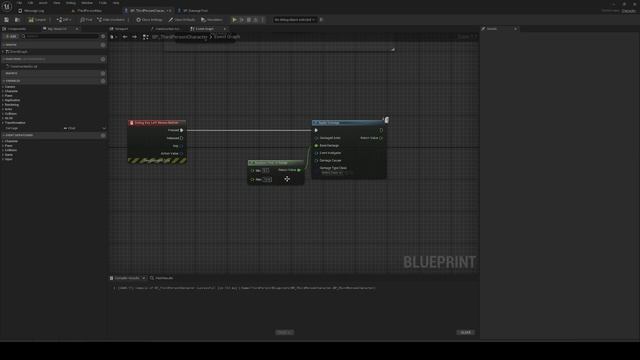640x360 pixels.
Task: Click the Action Value output pin
Action: [x=182, y=153]
